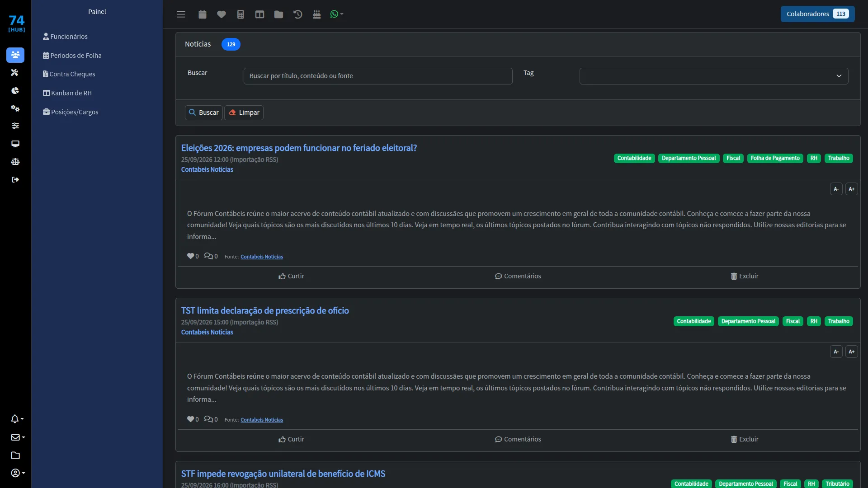Open the folder icon at bottom of left rail
Image resolution: width=868 pixels, height=488 pixels.
15,455
